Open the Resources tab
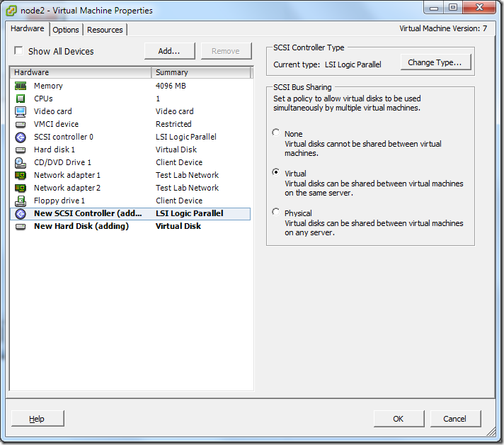The height and width of the screenshot is (445, 504). [x=105, y=30]
